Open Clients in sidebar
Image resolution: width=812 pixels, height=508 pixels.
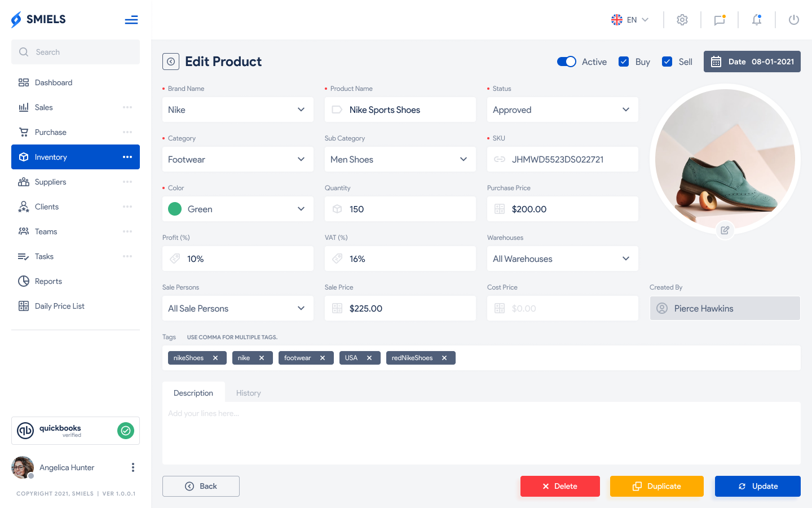[76, 207]
